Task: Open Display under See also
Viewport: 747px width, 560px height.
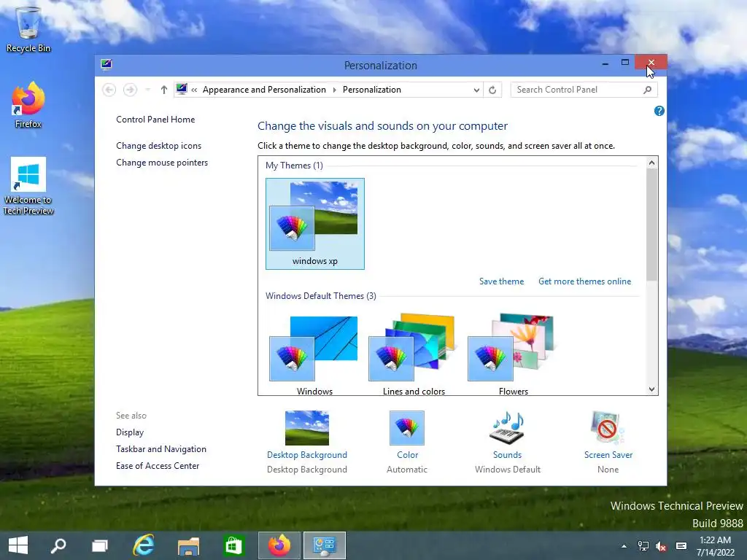Action: point(130,432)
